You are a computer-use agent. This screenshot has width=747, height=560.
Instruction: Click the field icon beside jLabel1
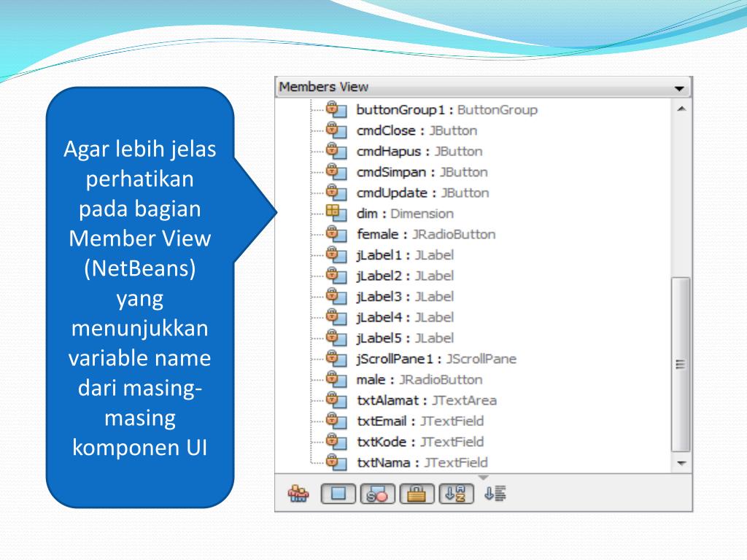[336, 254]
